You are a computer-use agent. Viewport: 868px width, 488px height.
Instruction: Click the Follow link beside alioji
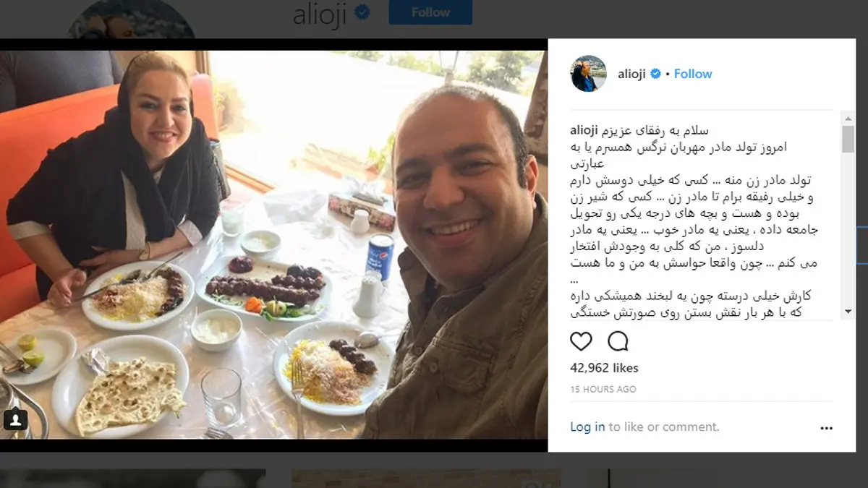[693, 74]
